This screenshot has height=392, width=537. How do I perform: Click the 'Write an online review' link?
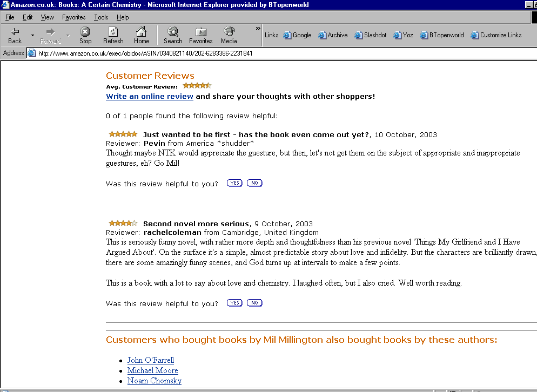[x=150, y=97]
